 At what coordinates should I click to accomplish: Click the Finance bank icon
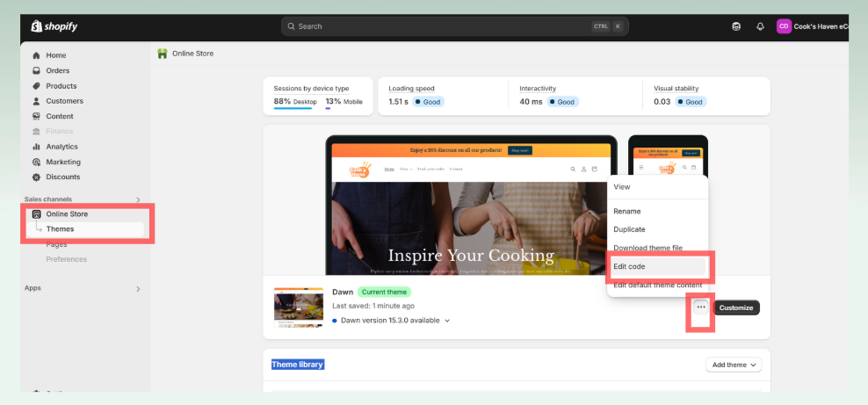(37, 131)
